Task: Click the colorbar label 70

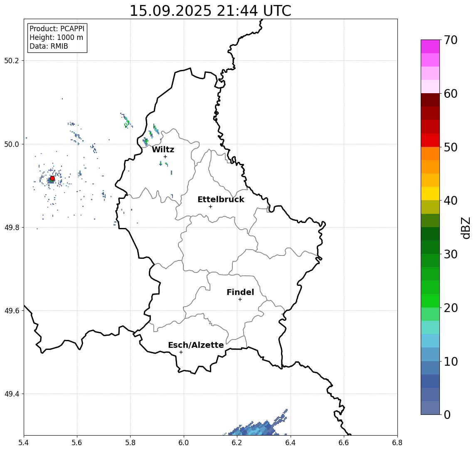Action: 451,40
